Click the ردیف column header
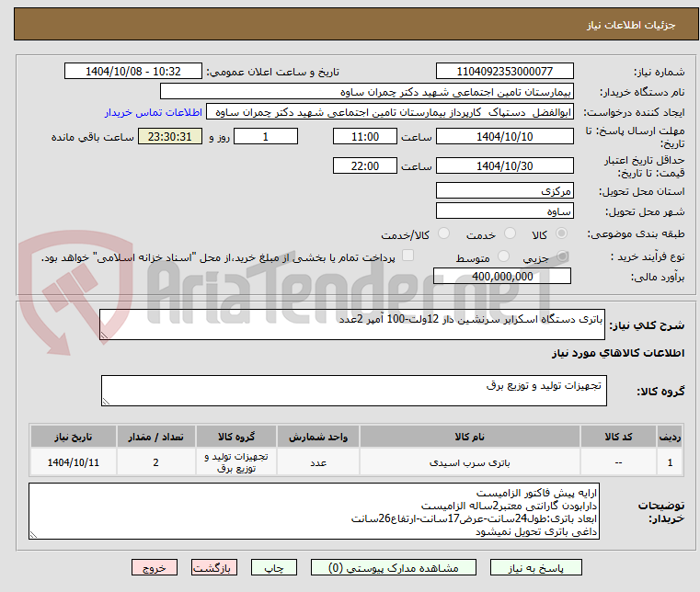The height and width of the screenshot is (592, 700). point(670,437)
